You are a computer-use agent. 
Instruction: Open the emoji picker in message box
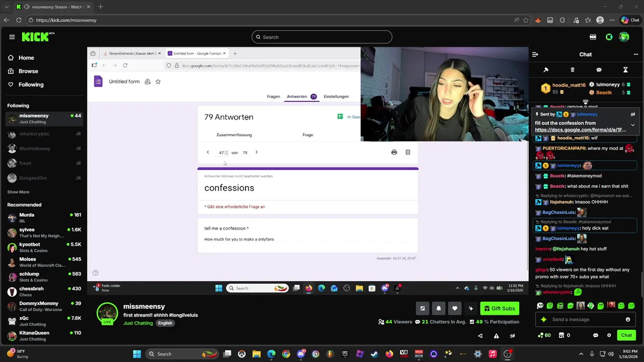tap(628, 319)
